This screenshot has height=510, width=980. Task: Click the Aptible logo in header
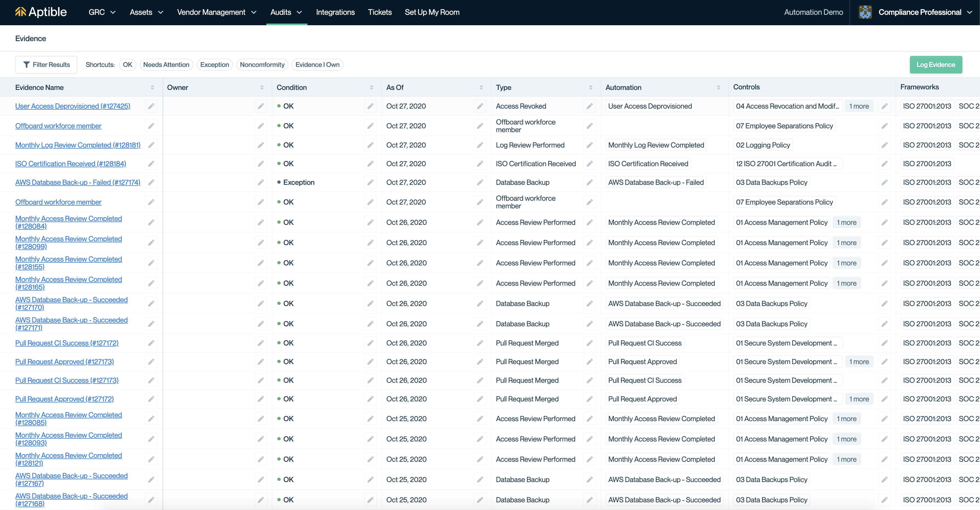(x=41, y=12)
